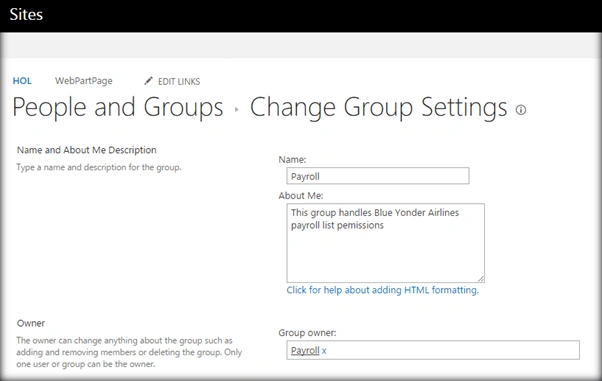This screenshot has height=381, width=602.
Task: Click into the Name input field
Action: tap(378, 176)
